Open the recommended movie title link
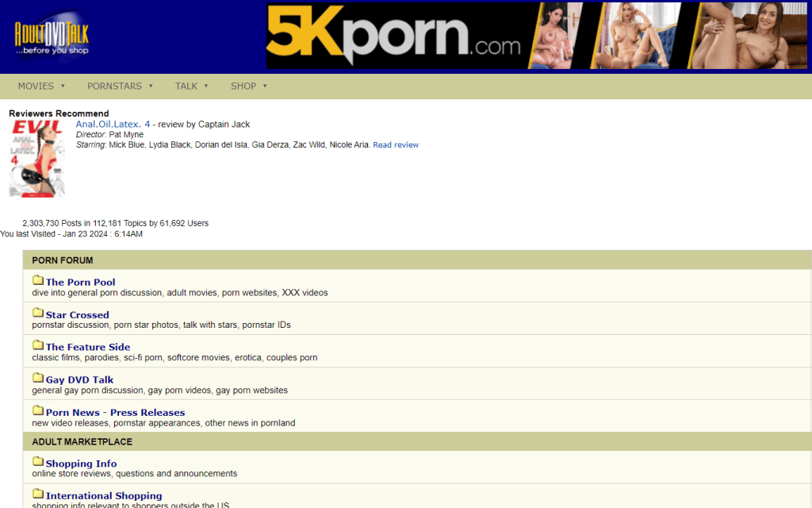This screenshot has width=812, height=508. pyautogui.click(x=113, y=125)
